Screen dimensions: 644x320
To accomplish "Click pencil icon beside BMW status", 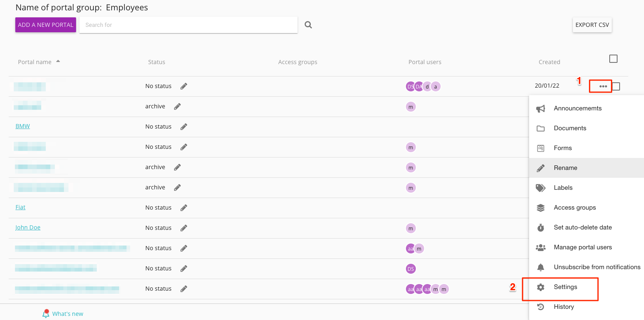I will (184, 127).
